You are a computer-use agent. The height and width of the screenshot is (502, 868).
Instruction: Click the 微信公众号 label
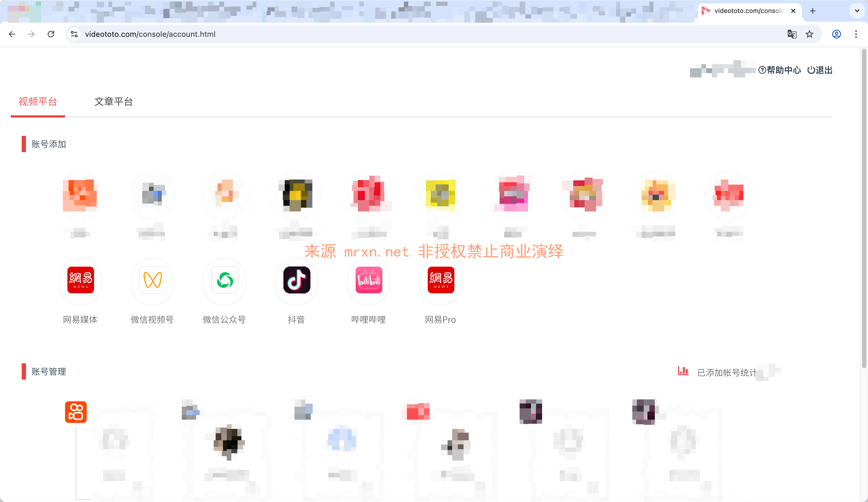click(224, 320)
